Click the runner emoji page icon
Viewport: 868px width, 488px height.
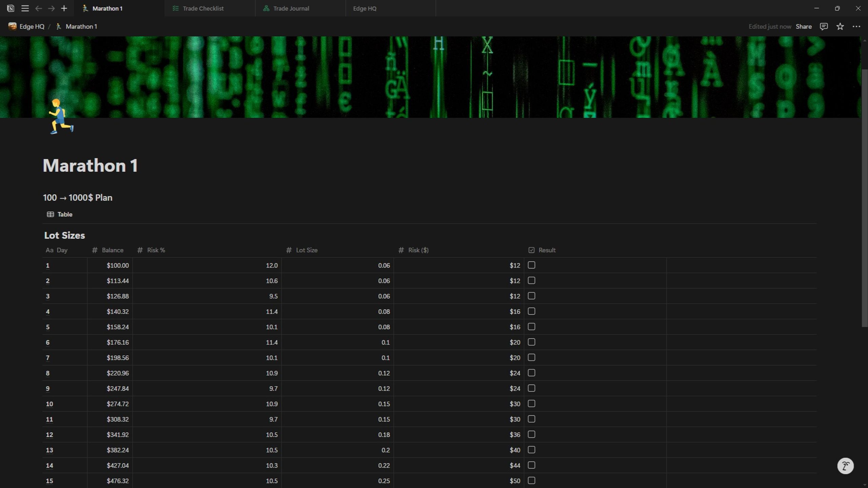click(61, 116)
